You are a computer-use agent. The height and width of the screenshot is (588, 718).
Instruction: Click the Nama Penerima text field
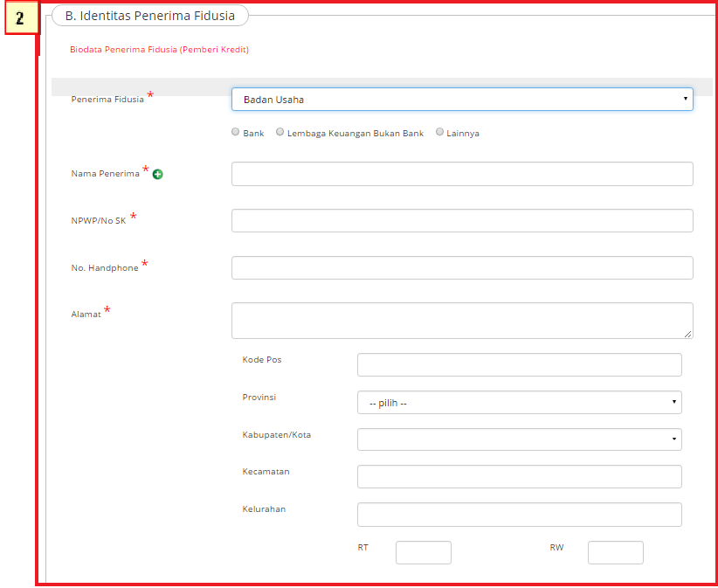click(461, 174)
